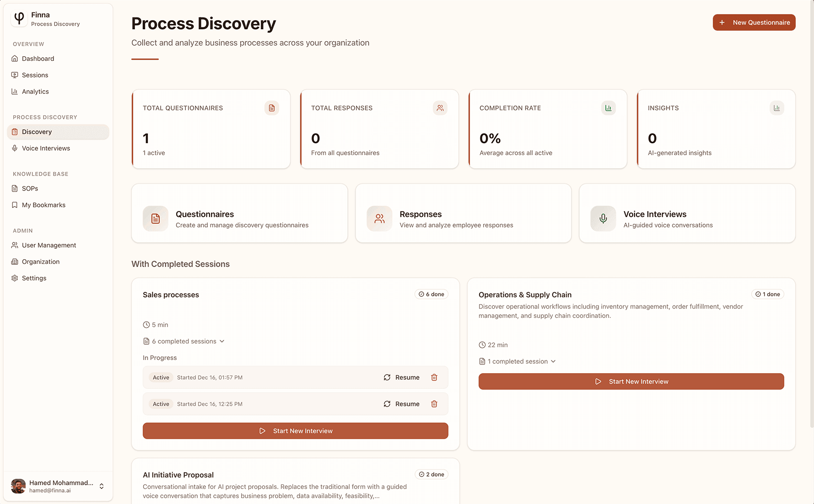Delete the session started Dec 16, 01:57 PM

pos(434,377)
